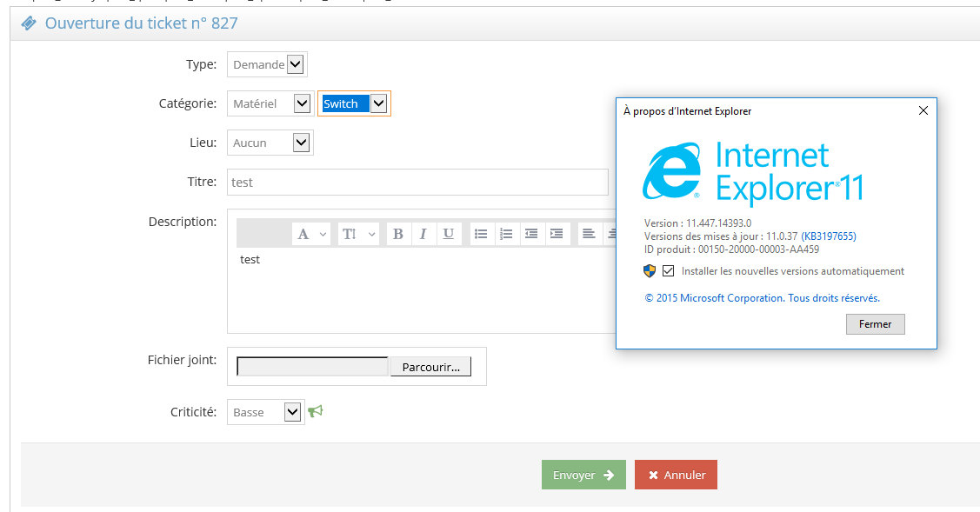Click the Ouverture du ticket n° 827 heading
980x512 pixels.
click(141, 23)
